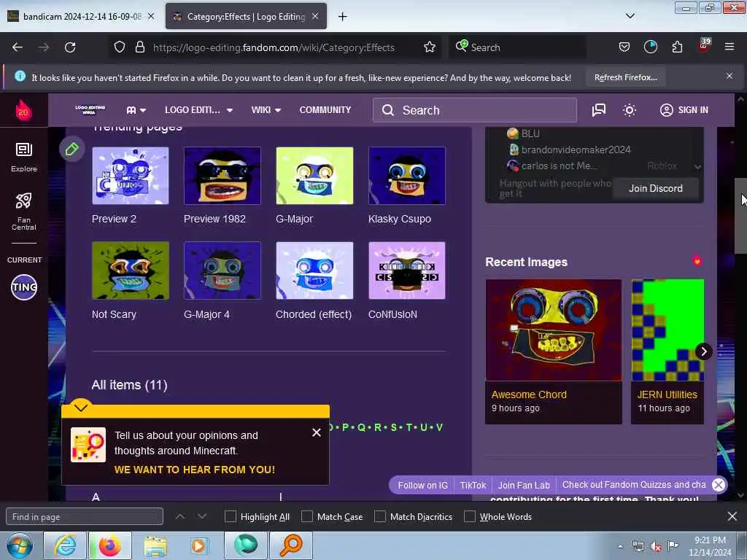Click the wiki Search input field

pos(474,110)
